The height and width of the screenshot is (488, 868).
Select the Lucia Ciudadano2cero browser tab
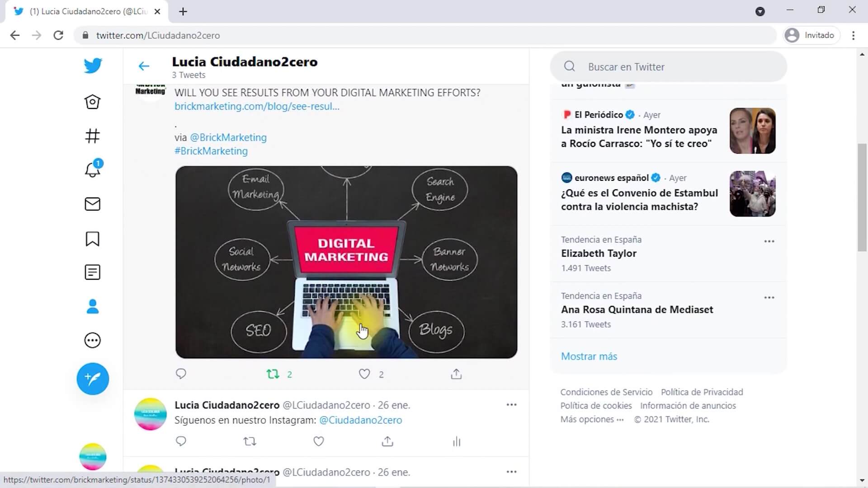[87, 12]
